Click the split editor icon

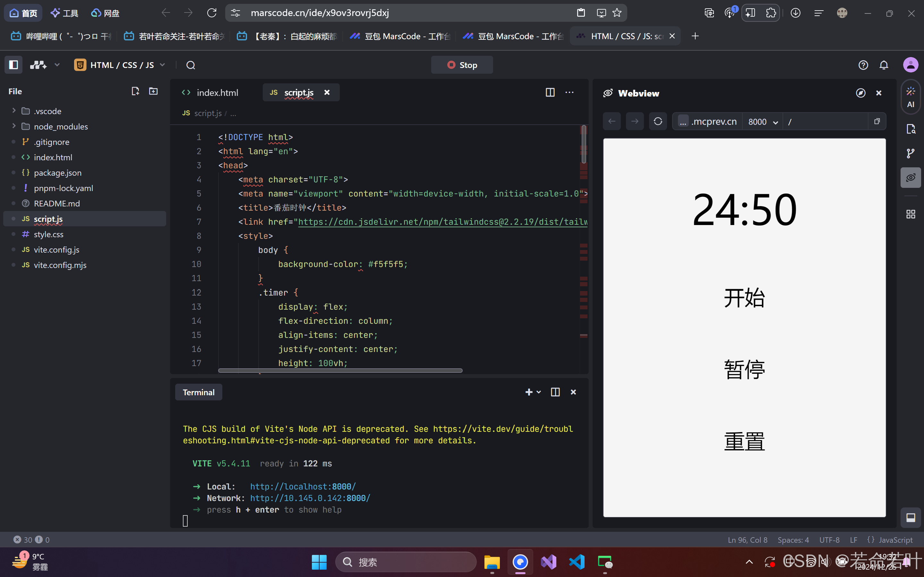pos(550,92)
